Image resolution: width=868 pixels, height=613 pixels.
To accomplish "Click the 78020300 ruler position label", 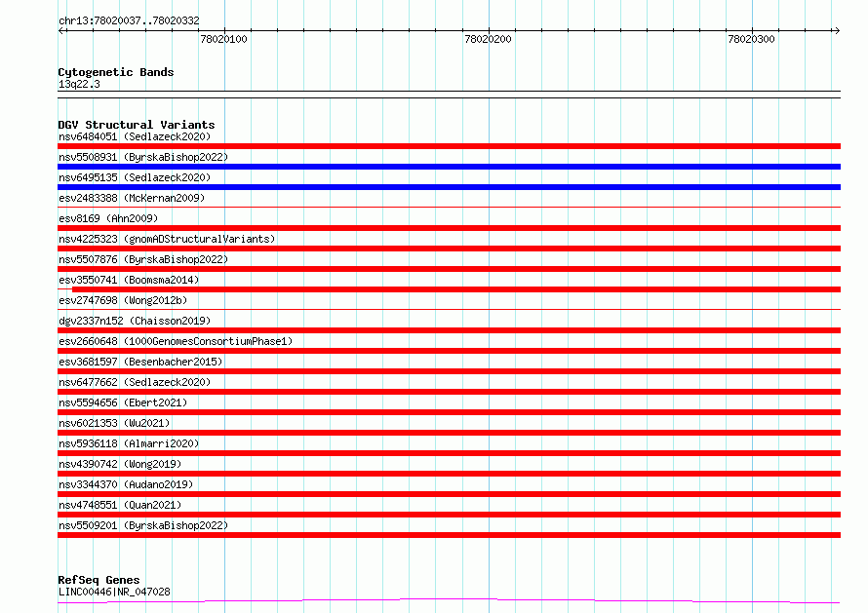I will 751,39.
